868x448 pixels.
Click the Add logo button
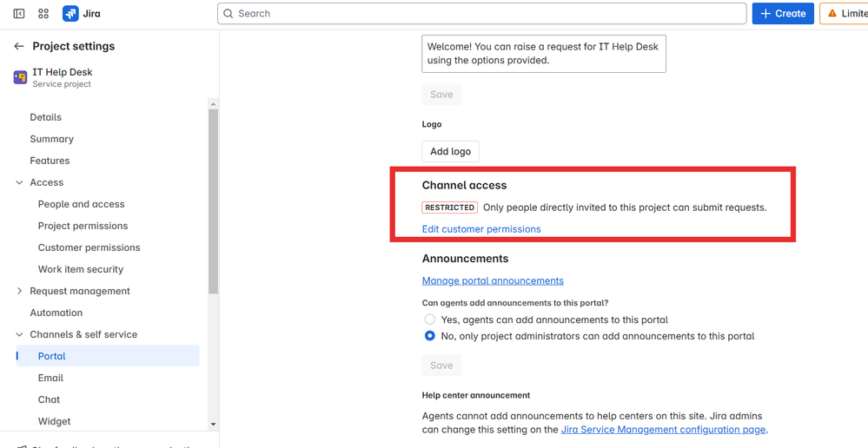click(451, 152)
